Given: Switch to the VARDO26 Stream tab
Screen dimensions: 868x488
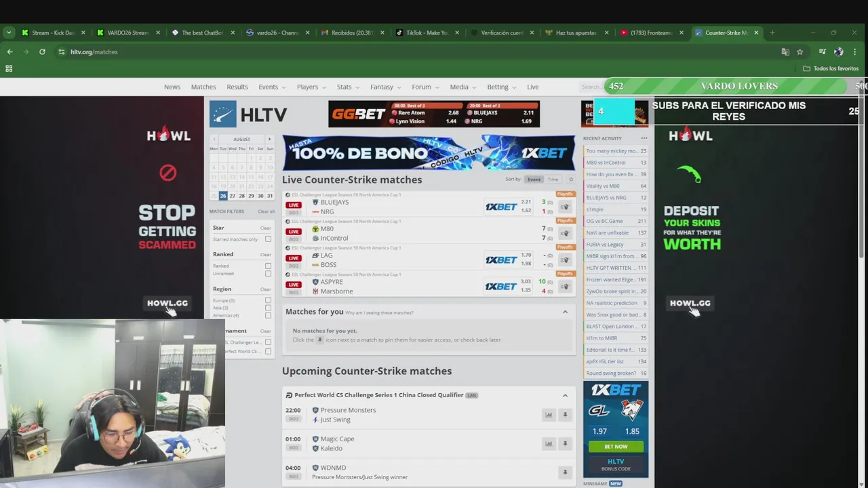Looking at the screenshot, I should pyautogui.click(x=128, y=33).
